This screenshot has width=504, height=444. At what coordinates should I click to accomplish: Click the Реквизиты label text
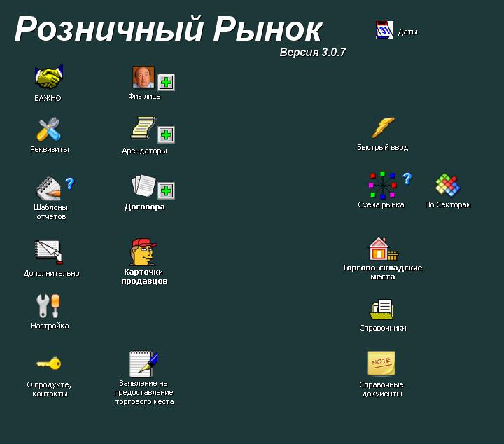tap(50, 149)
